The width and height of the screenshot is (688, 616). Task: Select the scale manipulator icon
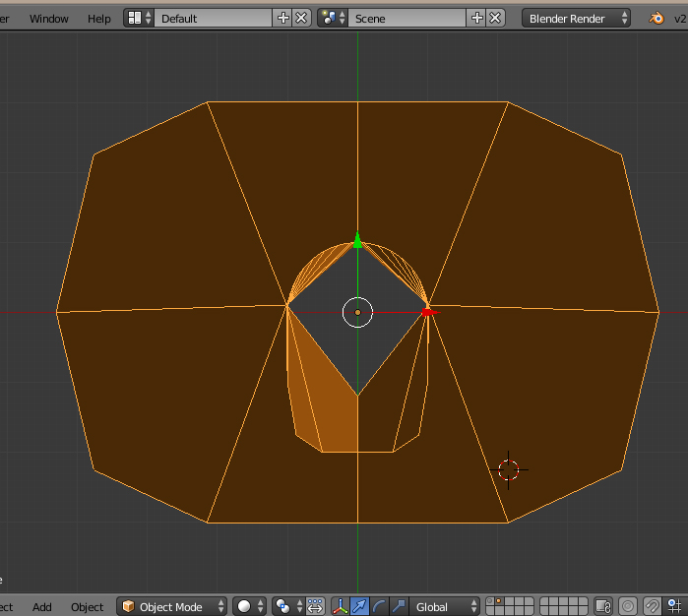pos(399,606)
